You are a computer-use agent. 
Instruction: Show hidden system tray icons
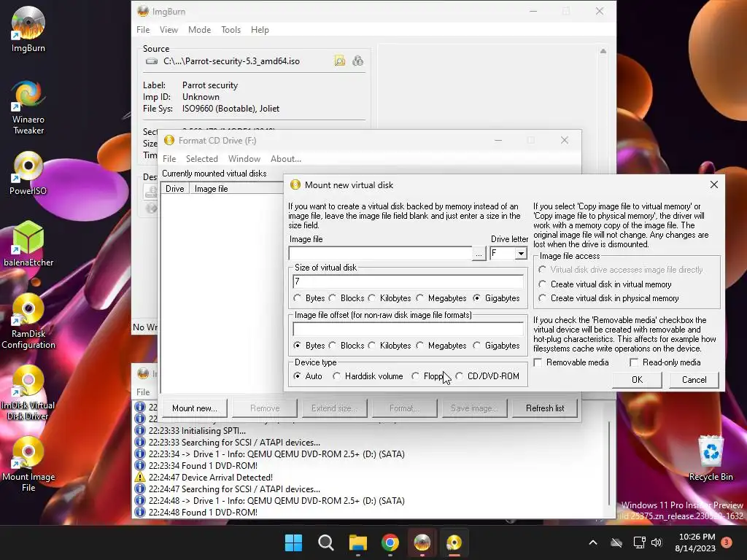593,542
